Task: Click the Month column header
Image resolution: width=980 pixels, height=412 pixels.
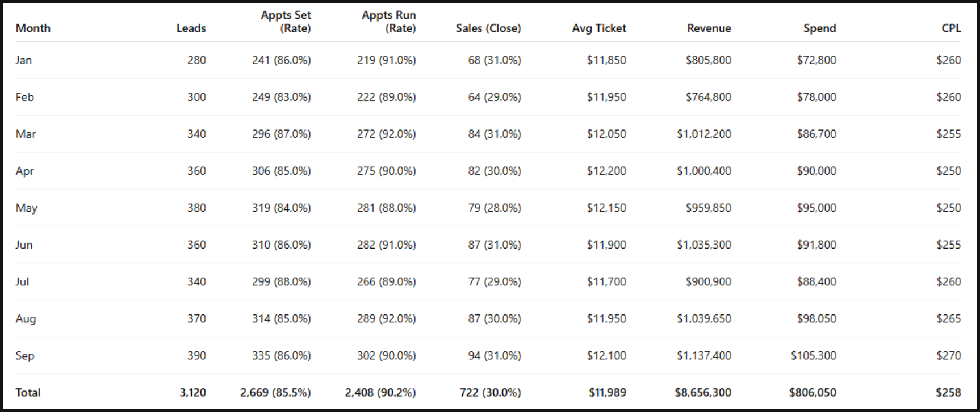Action: coord(33,28)
